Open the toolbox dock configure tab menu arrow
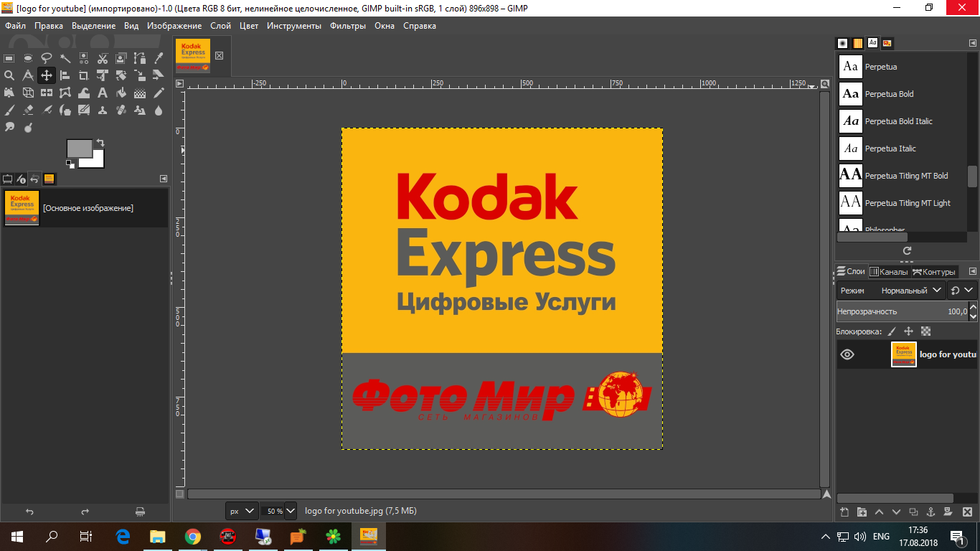 [x=164, y=179]
